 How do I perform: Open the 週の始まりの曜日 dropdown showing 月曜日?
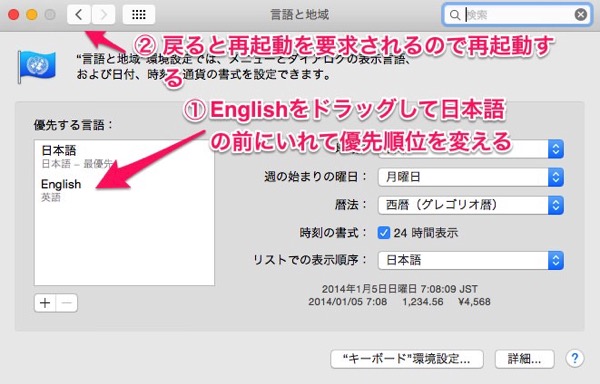tap(471, 177)
